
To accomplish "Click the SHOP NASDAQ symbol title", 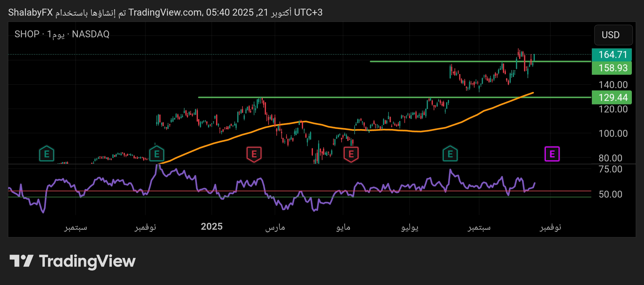I will pyautogui.click(x=62, y=34).
